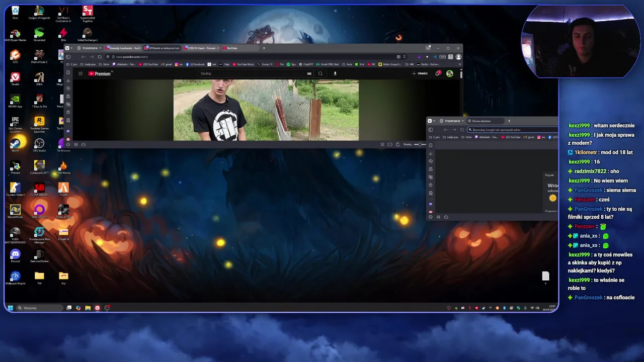Open the Projekt M folder
The image size is (644, 362).
point(63,234)
